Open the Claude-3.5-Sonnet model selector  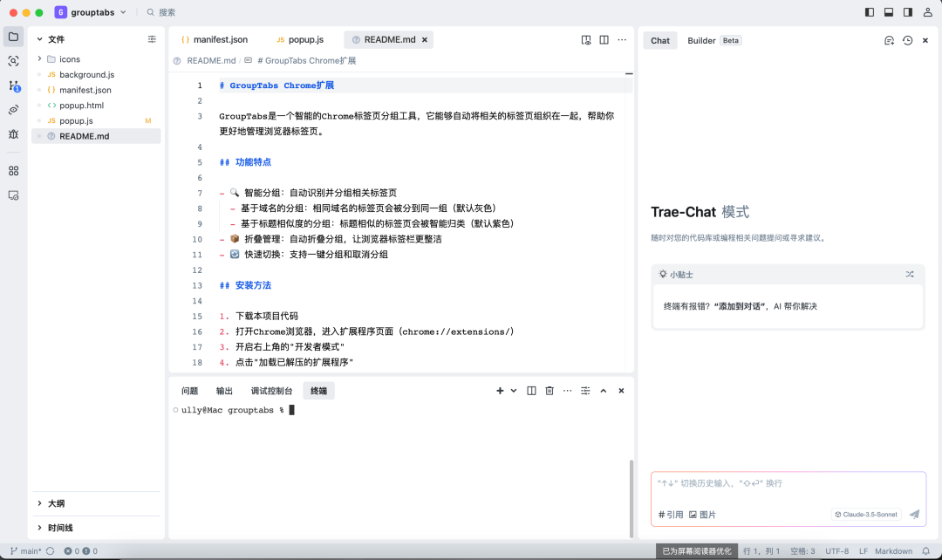866,515
